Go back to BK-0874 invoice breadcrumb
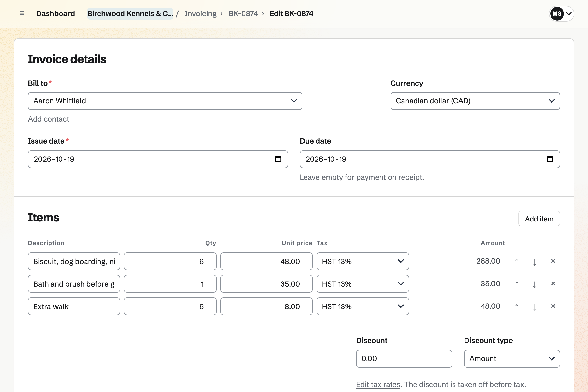588x392 pixels. [243, 13]
